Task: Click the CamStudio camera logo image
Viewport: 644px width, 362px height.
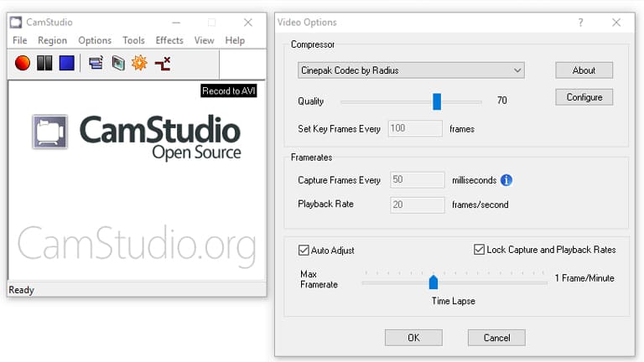Action: click(50, 132)
